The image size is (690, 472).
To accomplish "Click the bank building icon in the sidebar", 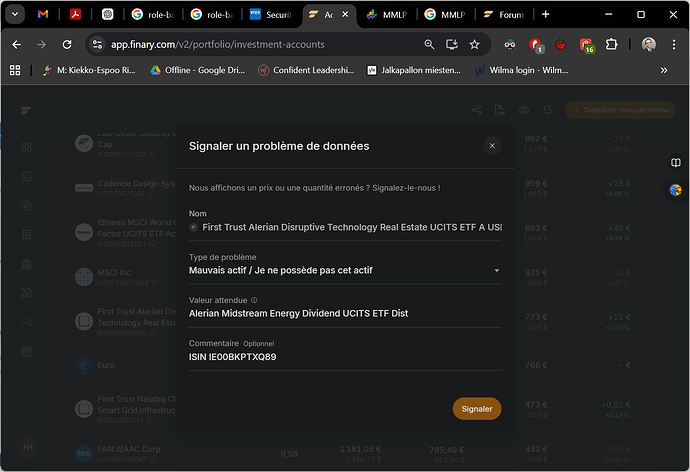I will pyautogui.click(x=26, y=264).
